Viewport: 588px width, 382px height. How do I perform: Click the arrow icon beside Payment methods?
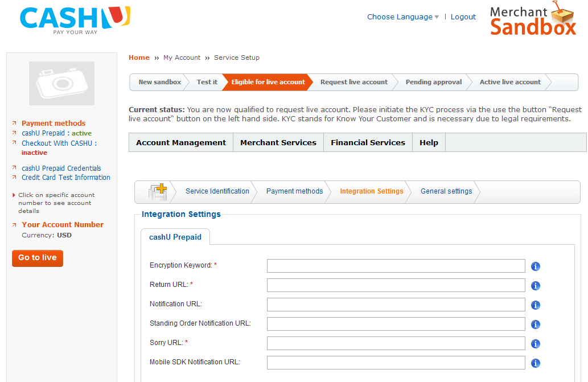(x=14, y=123)
